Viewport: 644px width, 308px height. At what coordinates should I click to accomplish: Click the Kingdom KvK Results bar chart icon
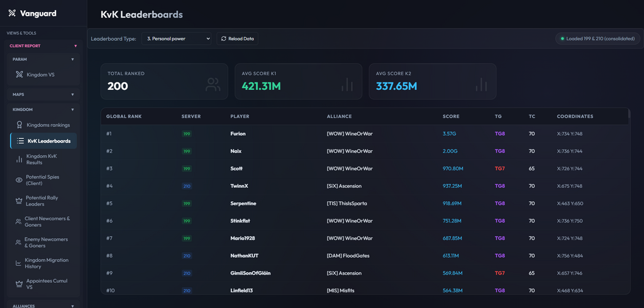pos(19,159)
